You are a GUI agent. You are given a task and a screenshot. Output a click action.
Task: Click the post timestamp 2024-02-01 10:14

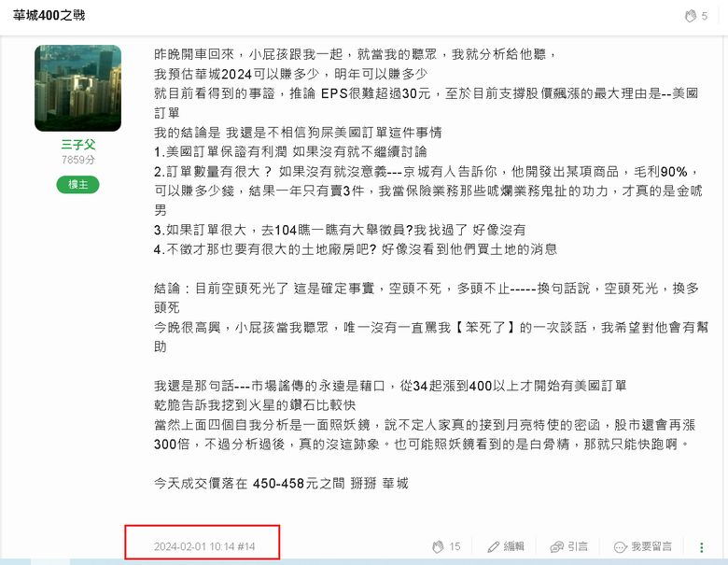pos(194,546)
